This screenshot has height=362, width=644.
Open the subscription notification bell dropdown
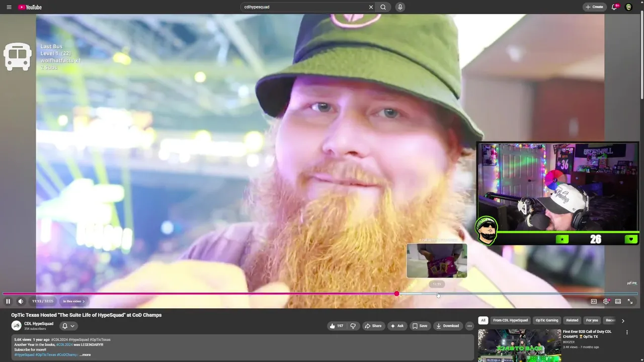pos(68,326)
